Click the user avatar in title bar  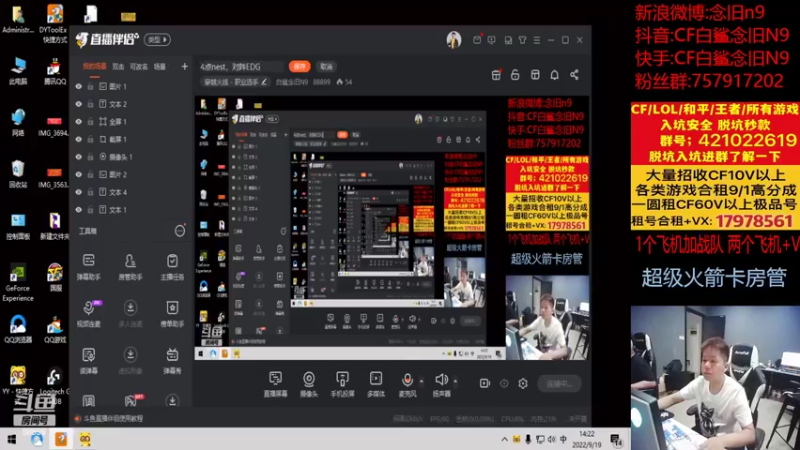point(454,39)
